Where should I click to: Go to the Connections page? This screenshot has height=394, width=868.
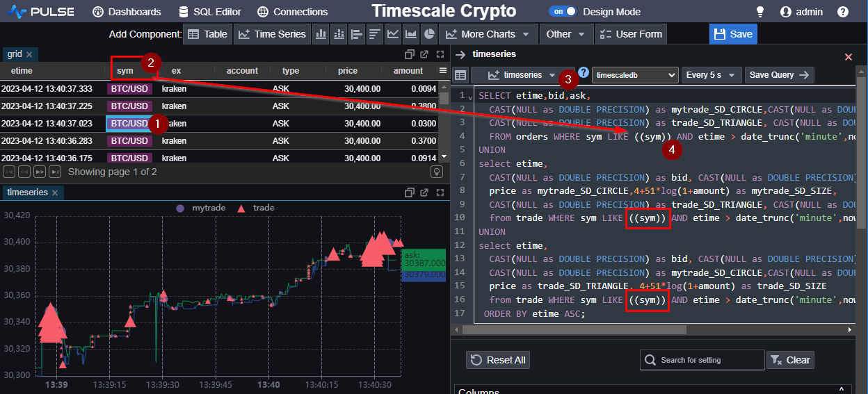[x=292, y=12]
